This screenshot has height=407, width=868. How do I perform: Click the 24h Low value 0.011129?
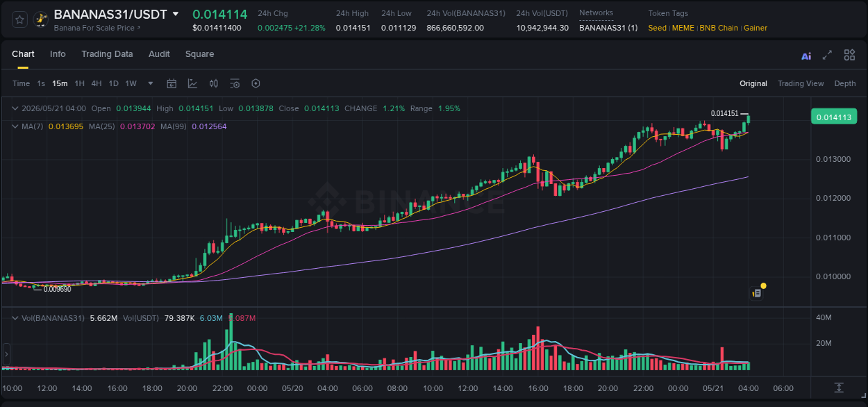pyautogui.click(x=399, y=28)
